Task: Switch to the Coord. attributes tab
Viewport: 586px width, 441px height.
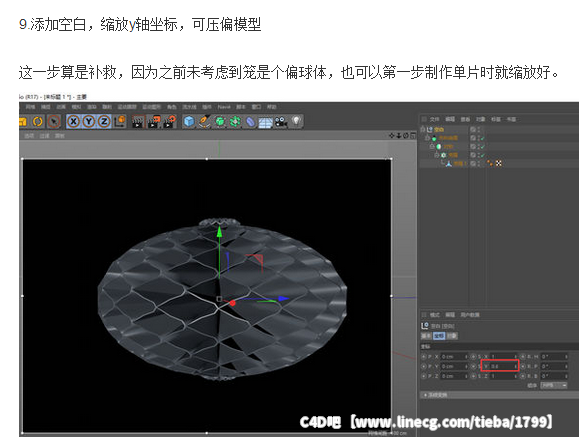Action: [x=439, y=336]
